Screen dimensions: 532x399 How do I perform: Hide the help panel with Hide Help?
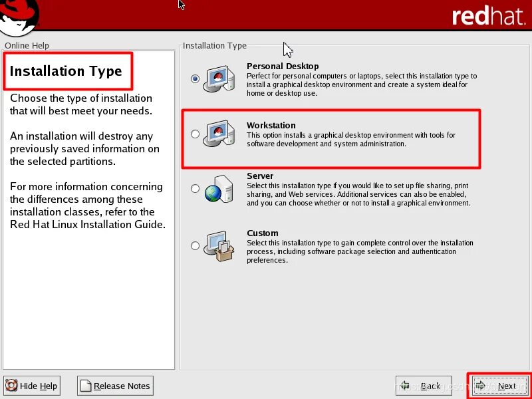[x=32, y=386]
